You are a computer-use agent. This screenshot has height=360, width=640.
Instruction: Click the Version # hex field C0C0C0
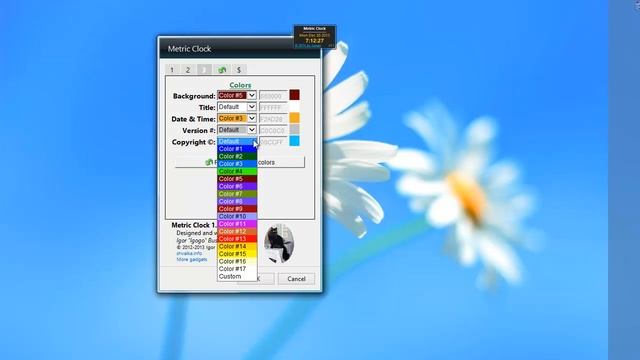[273, 130]
